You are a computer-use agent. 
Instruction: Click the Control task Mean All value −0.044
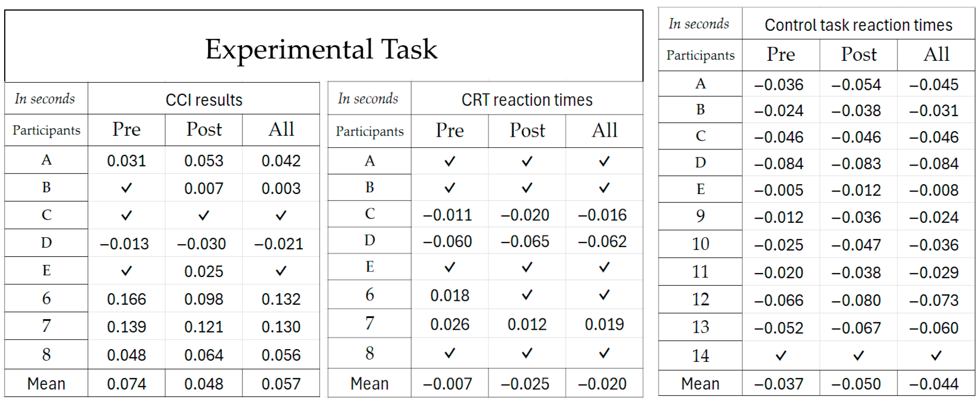tap(934, 384)
